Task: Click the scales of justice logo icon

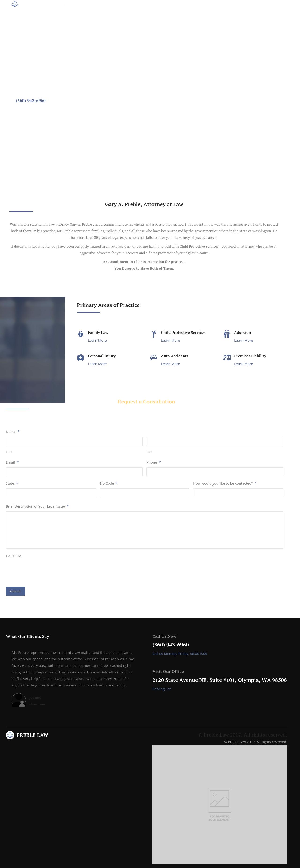Action: (x=15, y=4)
